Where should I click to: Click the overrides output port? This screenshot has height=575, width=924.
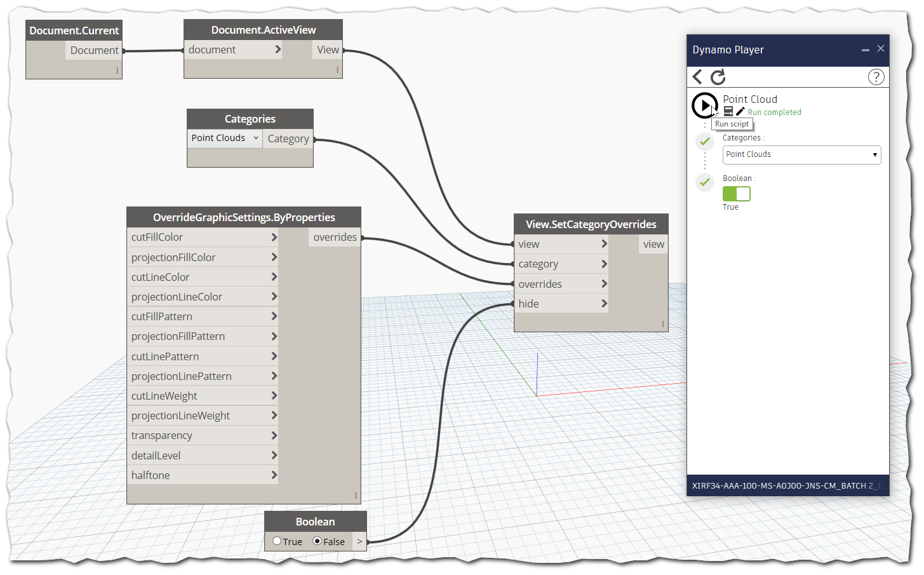pos(335,237)
